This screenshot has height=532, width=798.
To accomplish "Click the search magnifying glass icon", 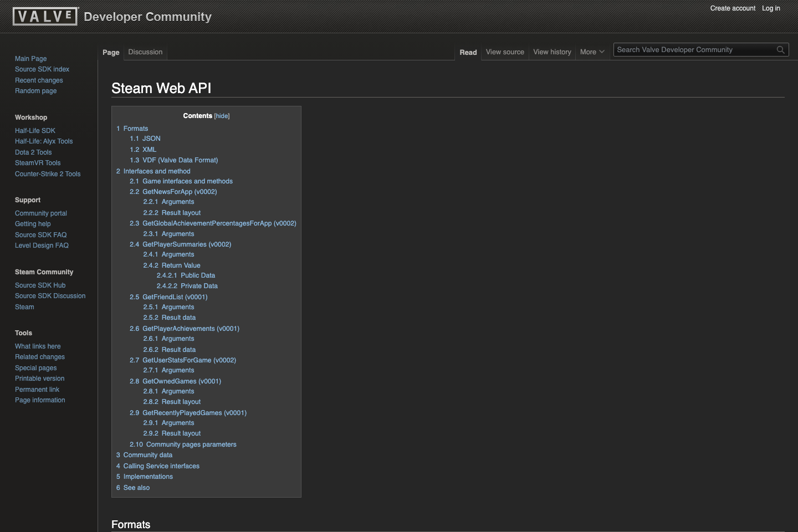I will tap(780, 50).
